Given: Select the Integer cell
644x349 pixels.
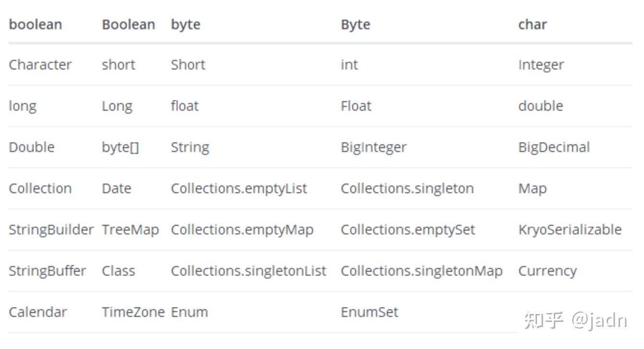Looking at the screenshot, I should tap(541, 65).
